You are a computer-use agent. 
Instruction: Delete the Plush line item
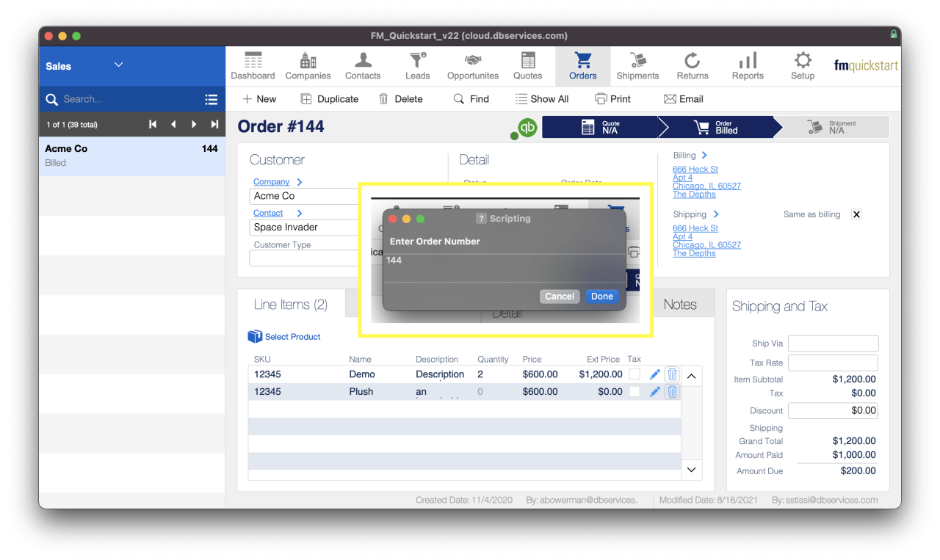click(x=672, y=392)
